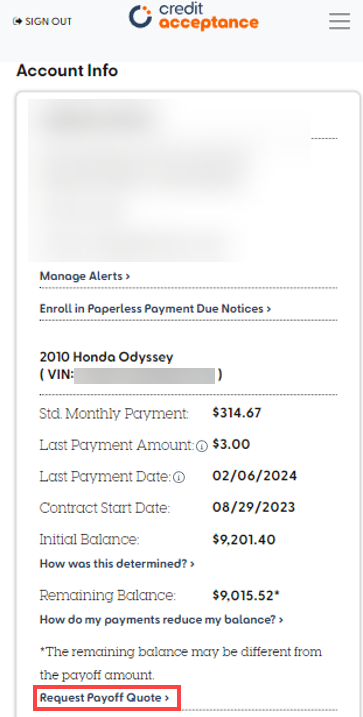The width and height of the screenshot is (363, 717).
Task: Click the SIGN OUT text
Action: 48,21
